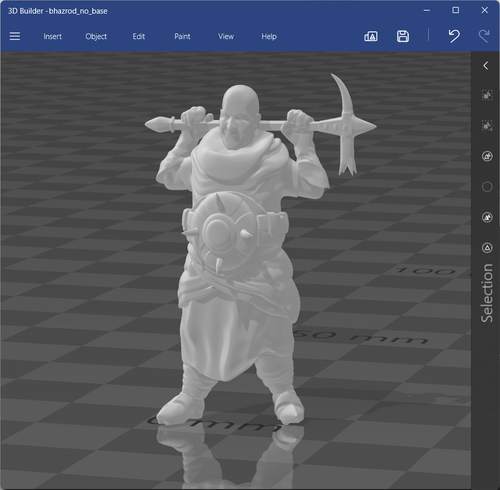
Task: Click the 3D text emboss icon
Action: point(371,36)
